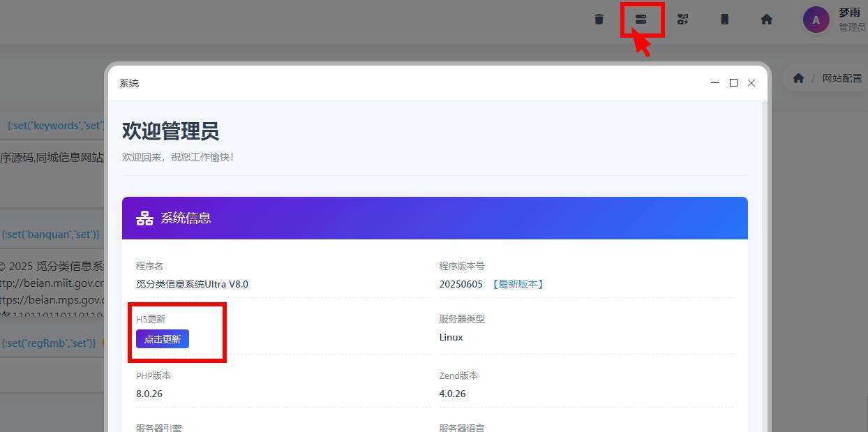Click the 系统信息 network icon
Screen dimensions: 868x432
coord(144,218)
